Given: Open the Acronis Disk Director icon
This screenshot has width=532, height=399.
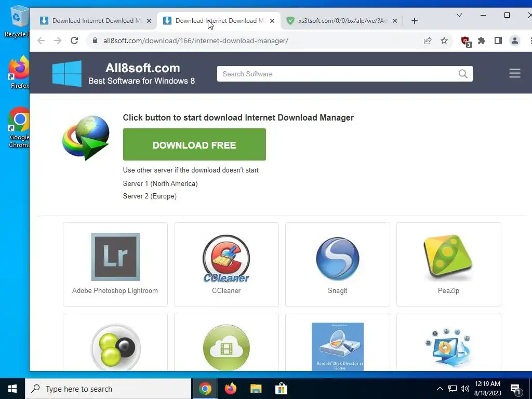Looking at the screenshot, I should [x=338, y=347].
